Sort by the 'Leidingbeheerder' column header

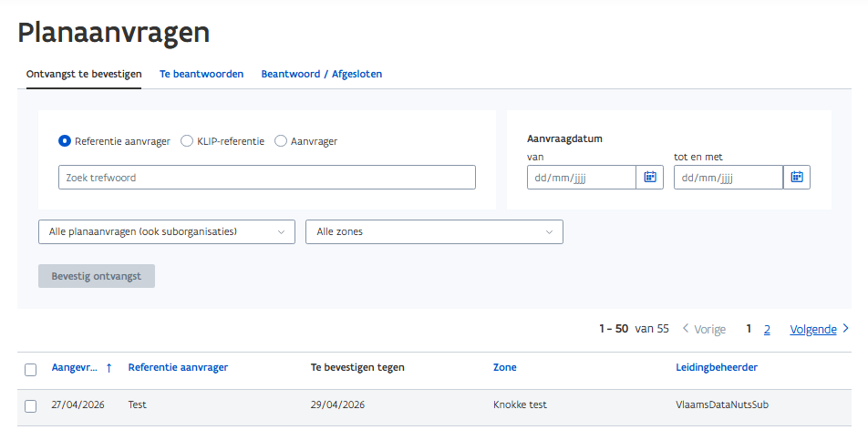717,367
